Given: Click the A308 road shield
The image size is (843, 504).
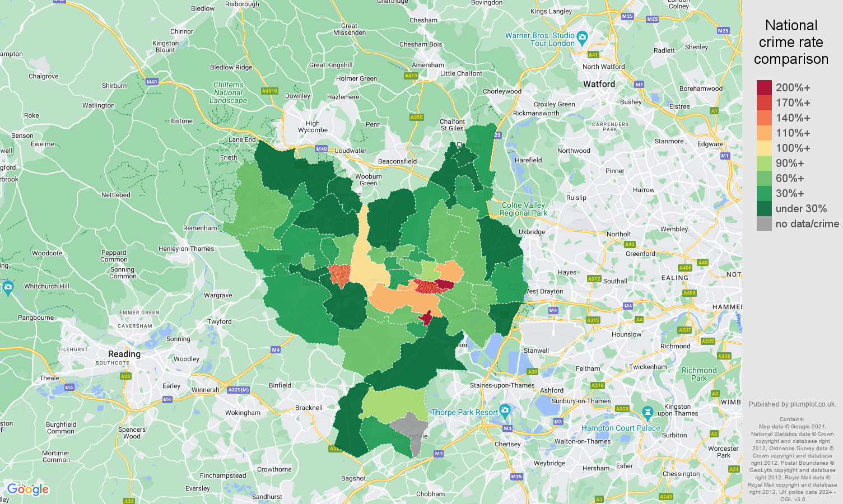Looking at the screenshot, I should coord(622,409).
